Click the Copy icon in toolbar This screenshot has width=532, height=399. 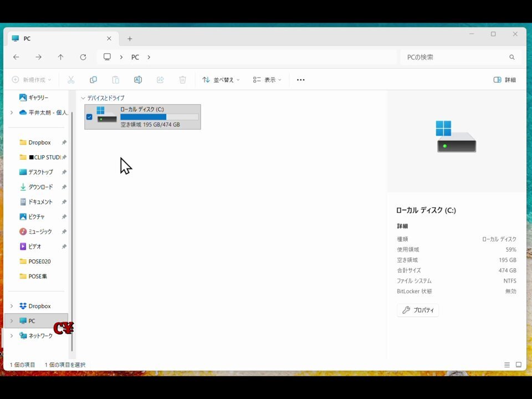93,80
